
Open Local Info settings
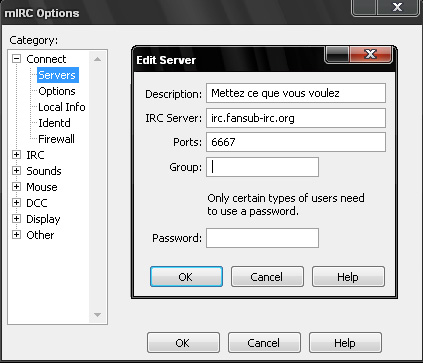62,107
